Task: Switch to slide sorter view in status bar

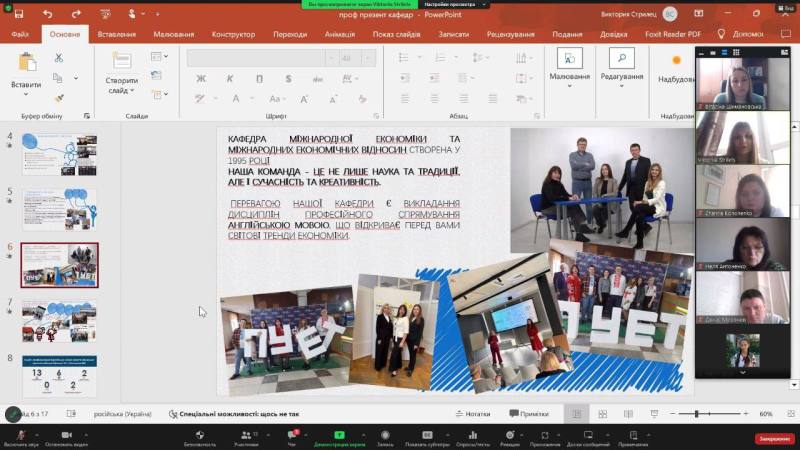Action: click(x=602, y=413)
